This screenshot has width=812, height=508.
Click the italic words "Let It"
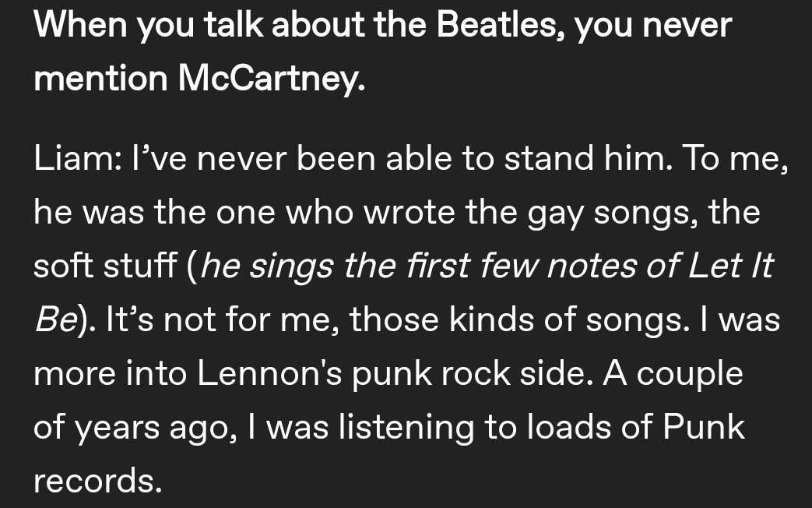click(x=731, y=266)
